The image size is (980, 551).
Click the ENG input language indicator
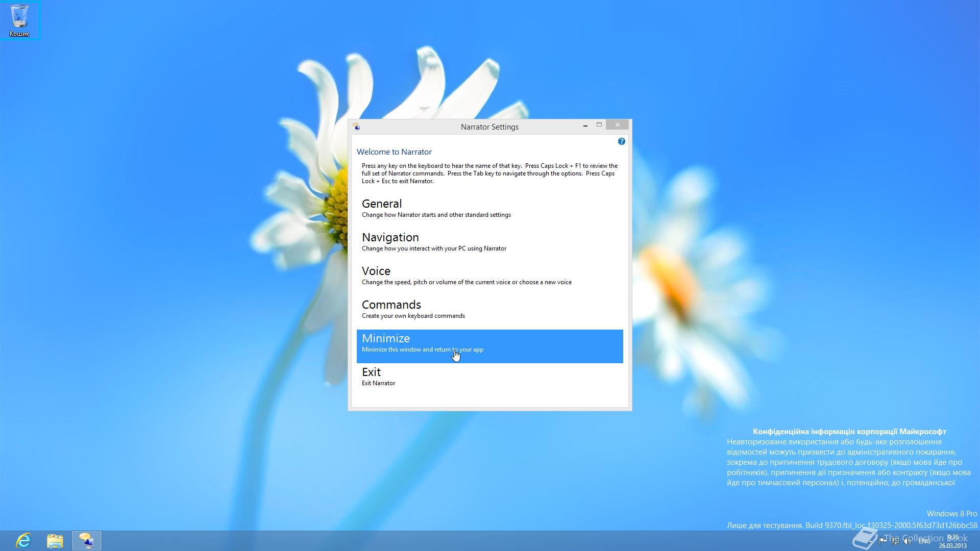924,541
